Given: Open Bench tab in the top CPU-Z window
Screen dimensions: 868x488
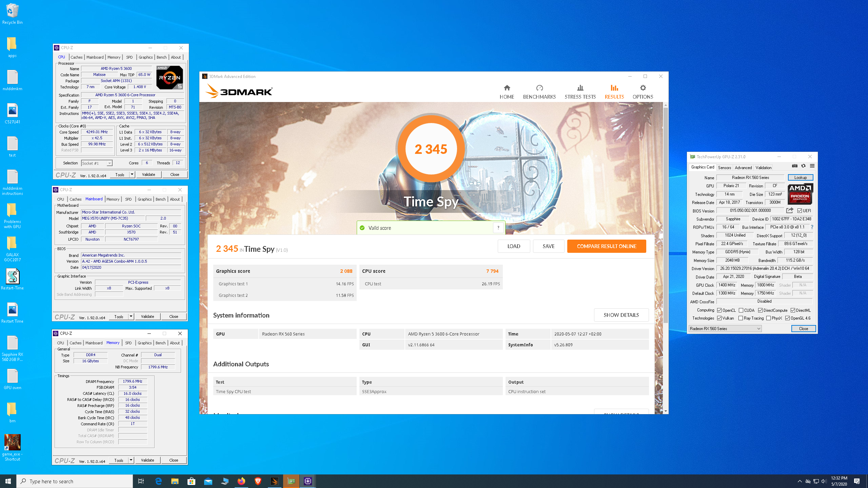Looking at the screenshot, I should pyautogui.click(x=161, y=57).
